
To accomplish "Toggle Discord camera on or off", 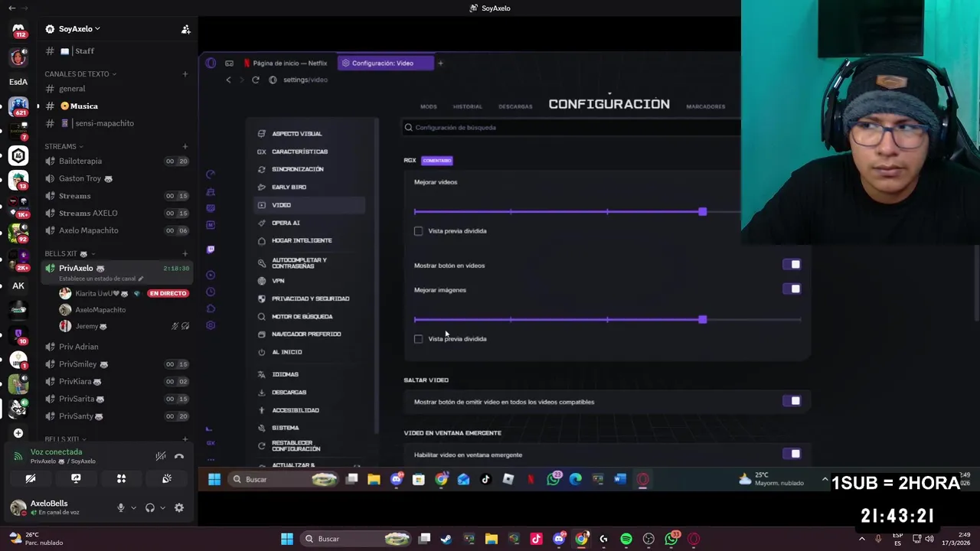I will 31,478.
